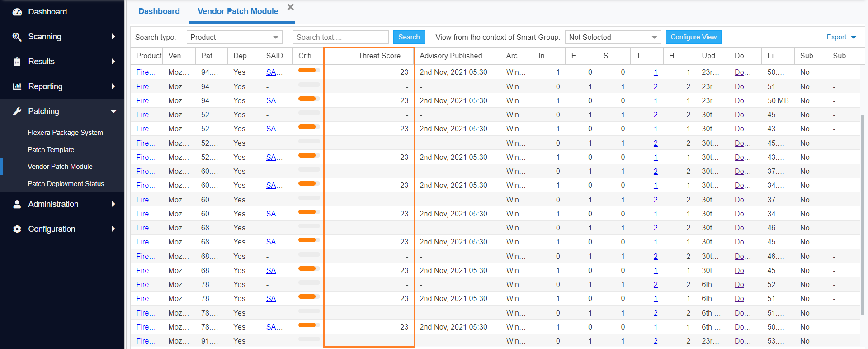Expand the Scanning submenu arrow
Viewport: 868px width, 349px height.
click(x=113, y=37)
